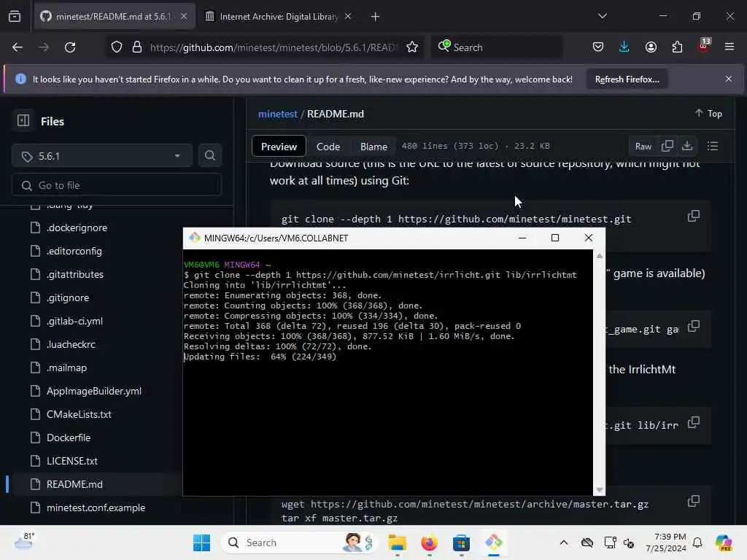Viewport: 747px width, 560px height.
Task: Click the Firefox Search box
Action: pyautogui.click(x=497, y=47)
